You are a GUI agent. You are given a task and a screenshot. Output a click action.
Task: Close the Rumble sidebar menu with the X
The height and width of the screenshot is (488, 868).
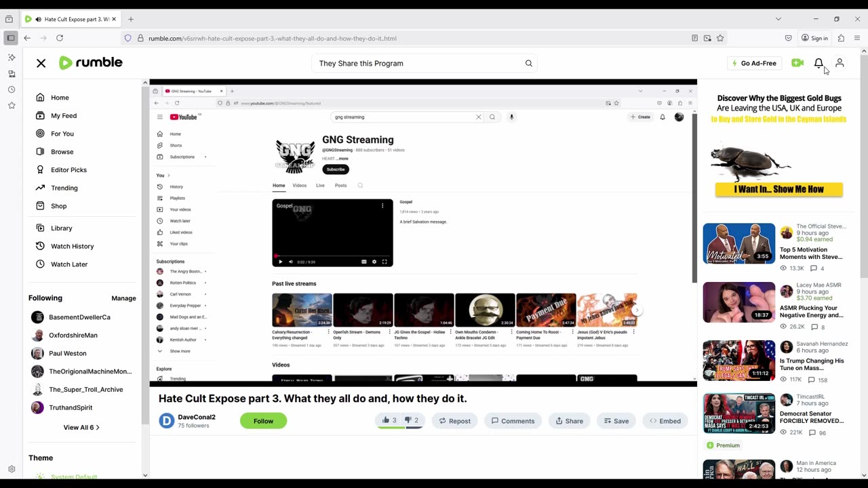click(x=41, y=63)
